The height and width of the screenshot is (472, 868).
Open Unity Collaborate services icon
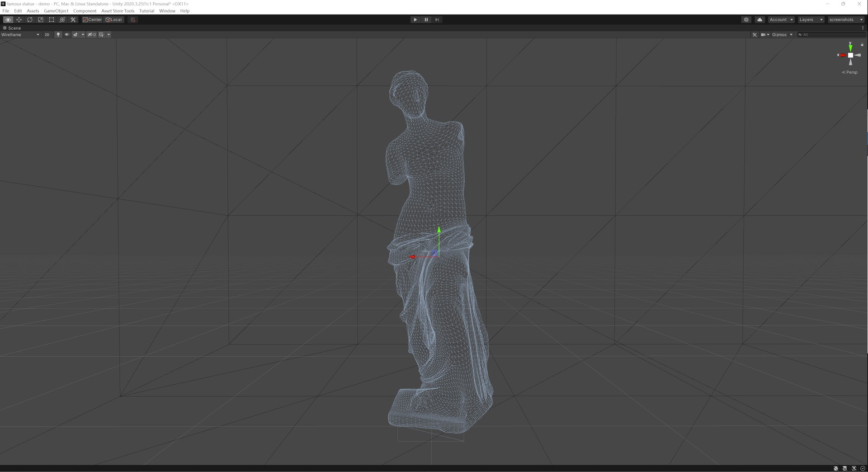pyautogui.click(x=746, y=20)
